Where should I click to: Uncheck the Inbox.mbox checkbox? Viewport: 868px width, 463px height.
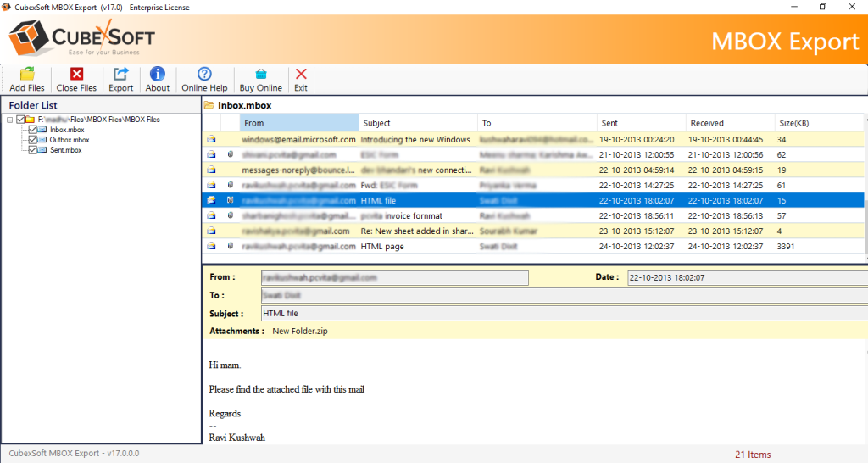pos(33,130)
